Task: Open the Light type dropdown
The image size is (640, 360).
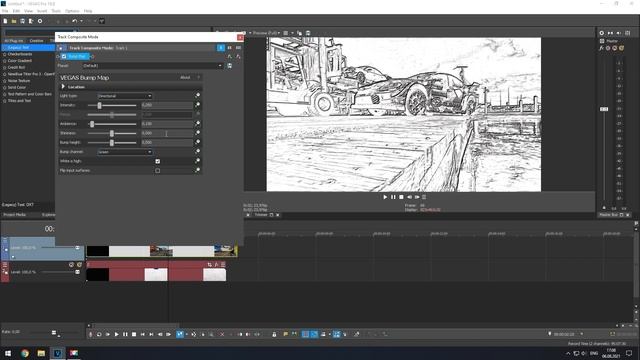Action: pos(124,96)
